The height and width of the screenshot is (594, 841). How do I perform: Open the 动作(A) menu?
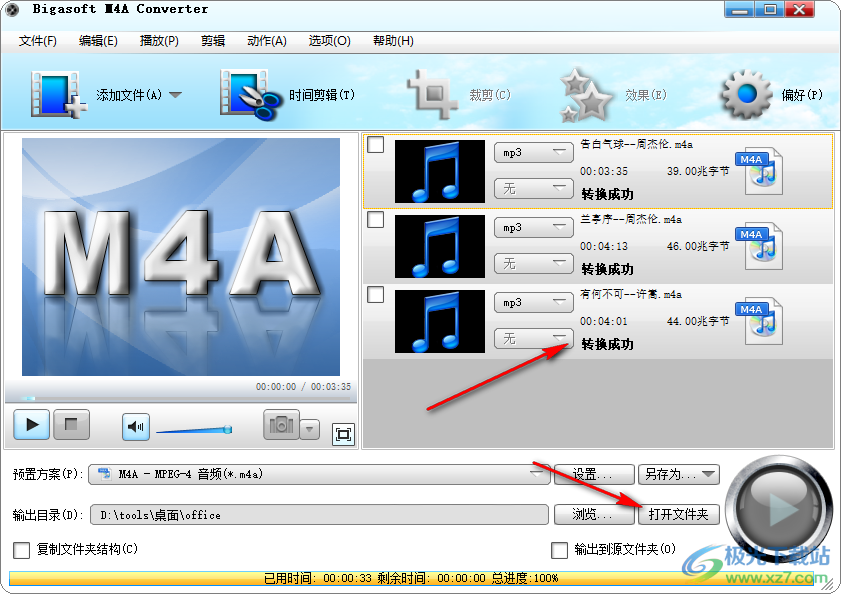click(x=267, y=41)
